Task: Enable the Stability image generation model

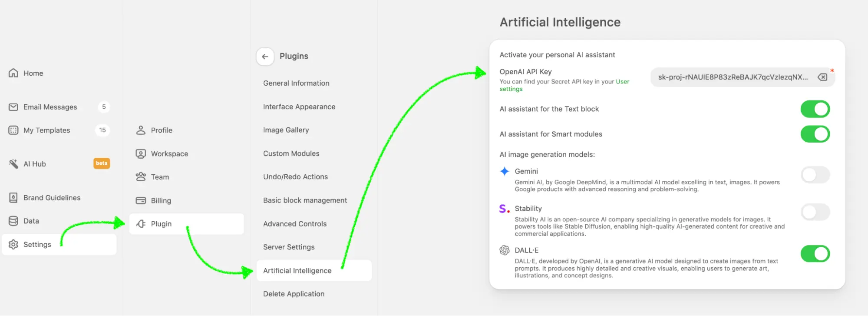Action: coord(815,212)
